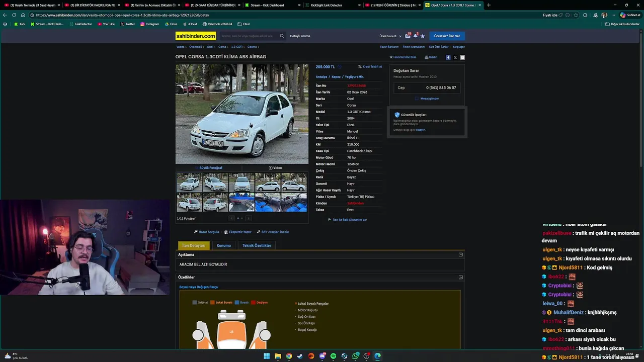
Task: Open the messages envelope icon in header
Action: coord(408,36)
